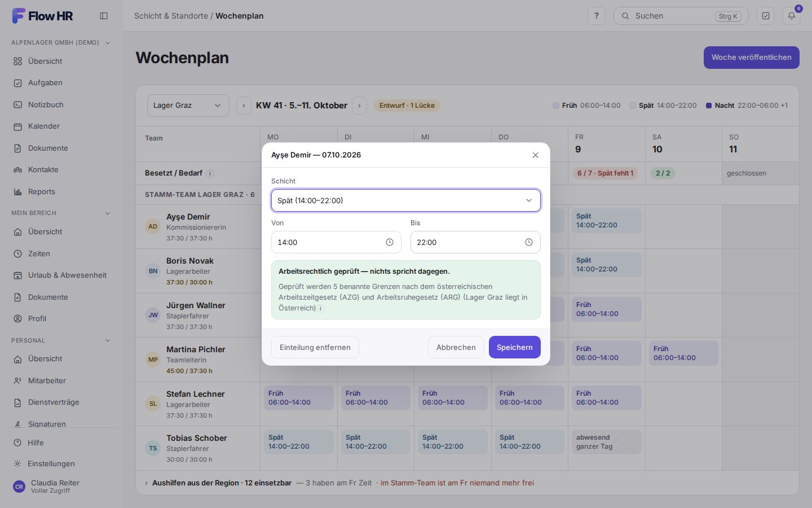Screen dimensions: 812x508
Task: Click the Besetzt / Bedarf info icon
Action: [x=210, y=173]
